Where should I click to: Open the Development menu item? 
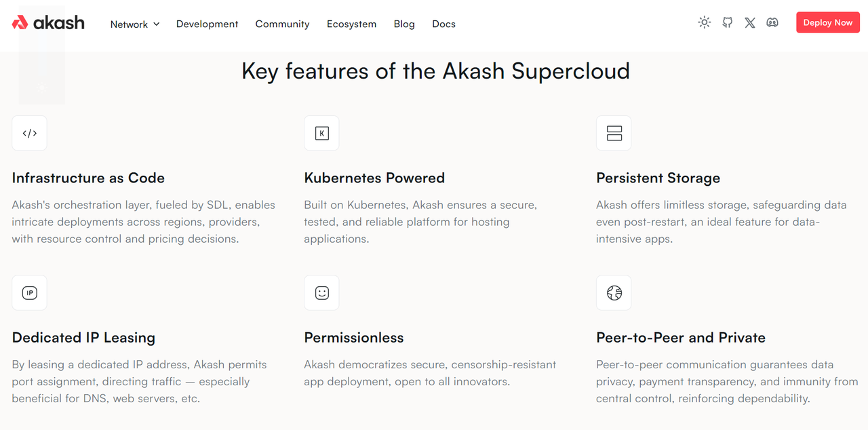click(207, 24)
